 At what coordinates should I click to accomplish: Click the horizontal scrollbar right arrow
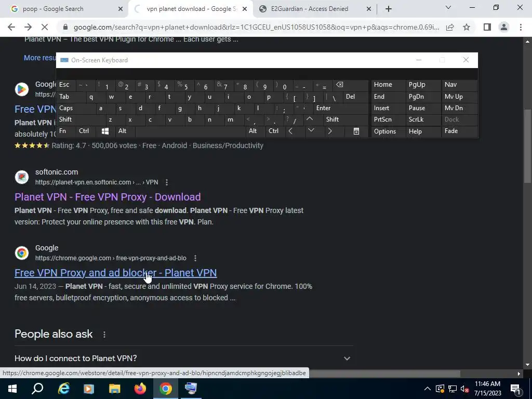519,374
